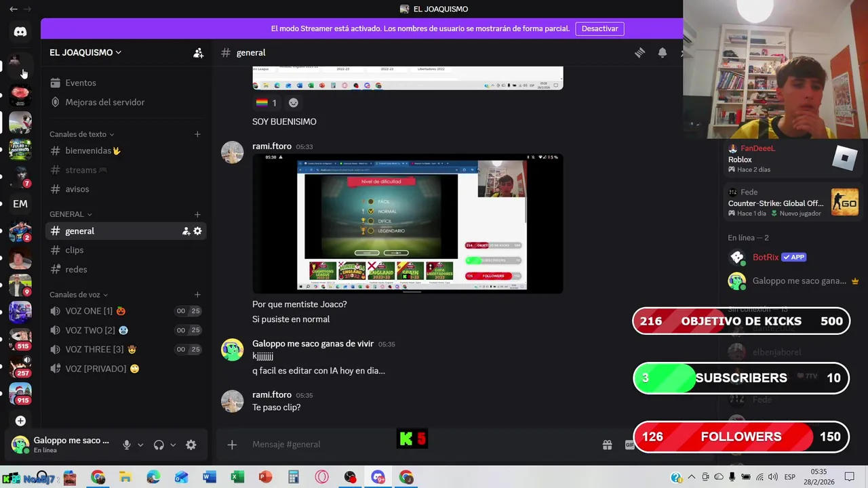Open Word in taskbar

(x=210, y=478)
